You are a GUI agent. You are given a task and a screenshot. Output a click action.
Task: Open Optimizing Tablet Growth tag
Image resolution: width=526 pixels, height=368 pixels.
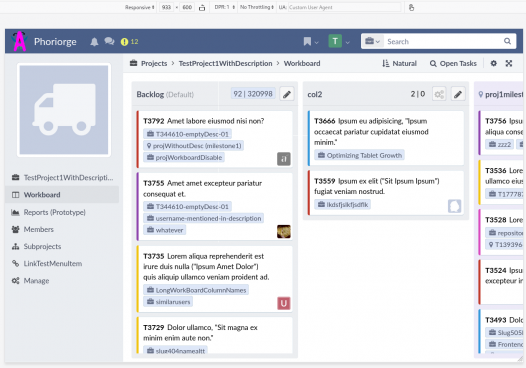pyautogui.click(x=359, y=155)
